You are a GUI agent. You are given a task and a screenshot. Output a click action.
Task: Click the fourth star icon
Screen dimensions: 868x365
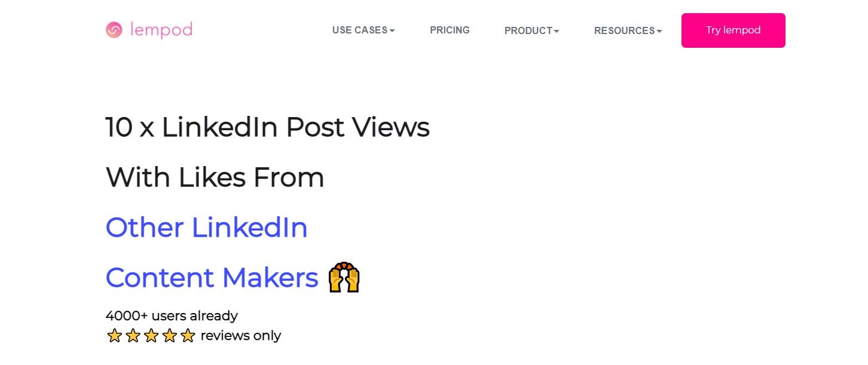point(170,336)
